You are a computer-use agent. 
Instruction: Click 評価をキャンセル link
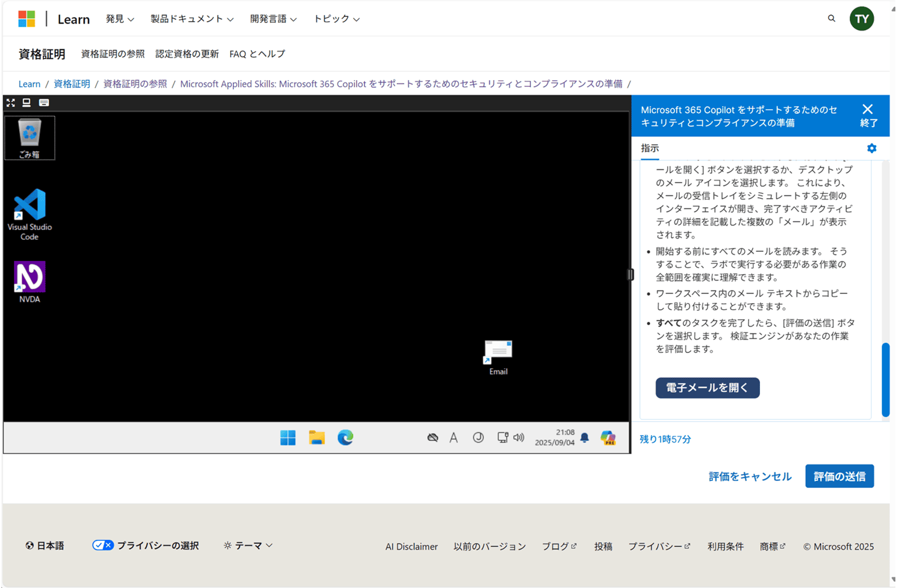750,477
